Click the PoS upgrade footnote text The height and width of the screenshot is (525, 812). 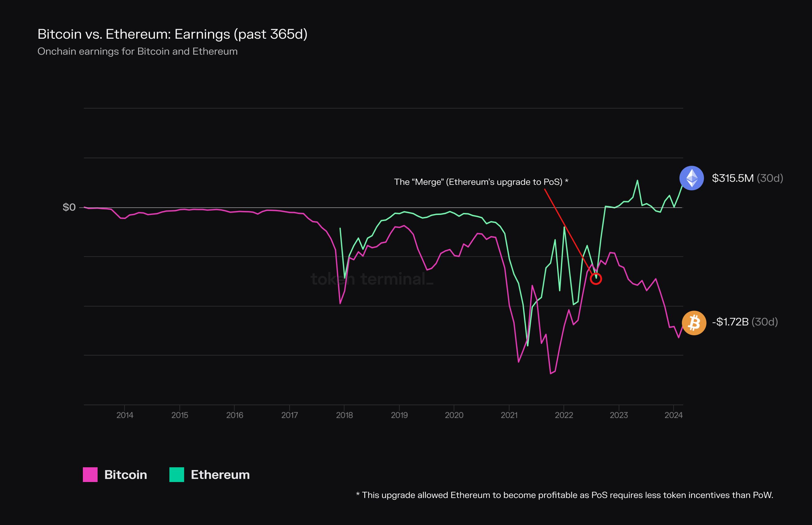(564, 495)
